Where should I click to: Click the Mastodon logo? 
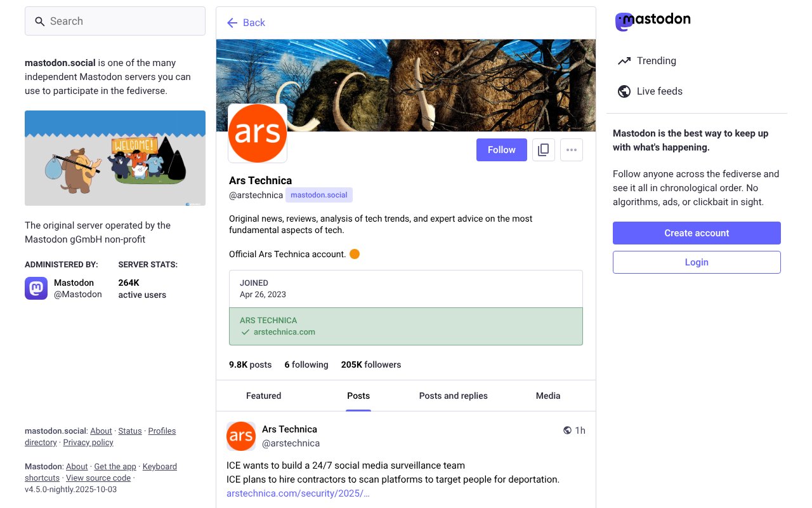tap(653, 21)
